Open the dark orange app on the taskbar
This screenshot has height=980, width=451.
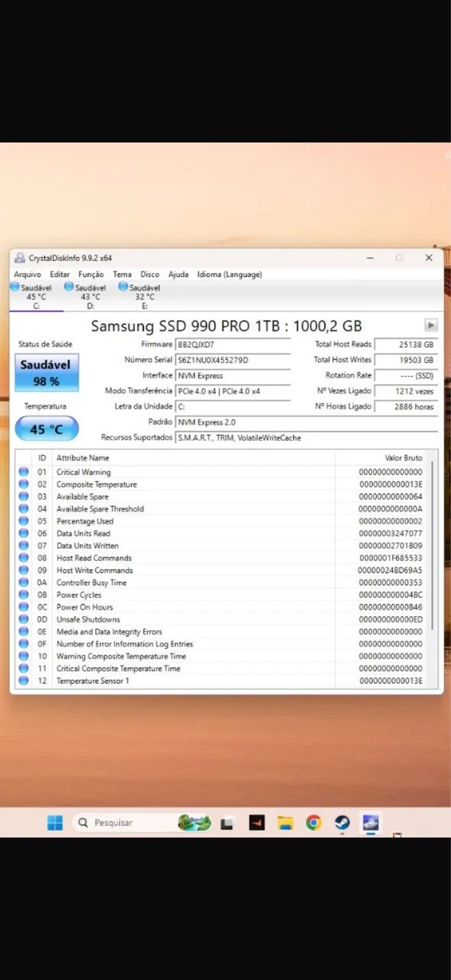[x=257, y=823]
